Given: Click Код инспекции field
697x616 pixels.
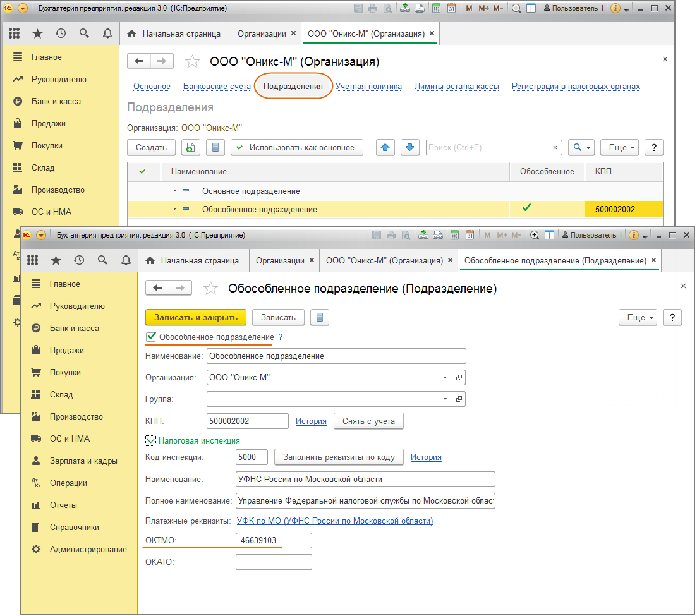Looking at the screenshot, I should click(x=252, y=457).
